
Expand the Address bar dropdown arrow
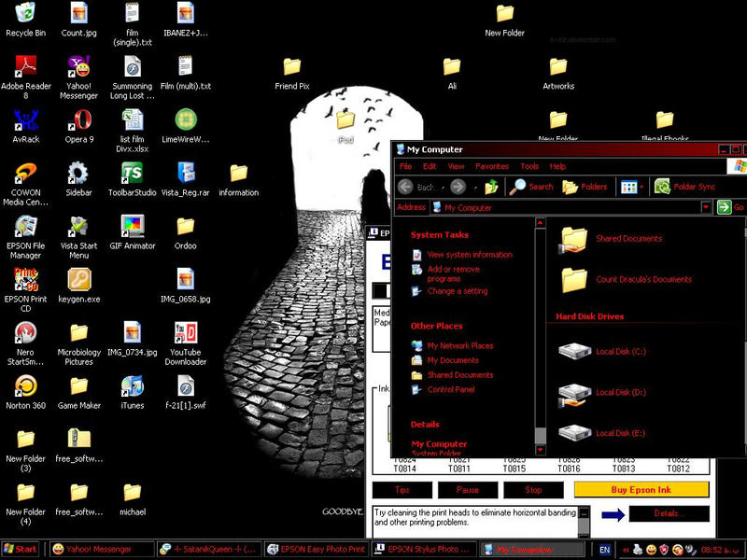point(706,207)
